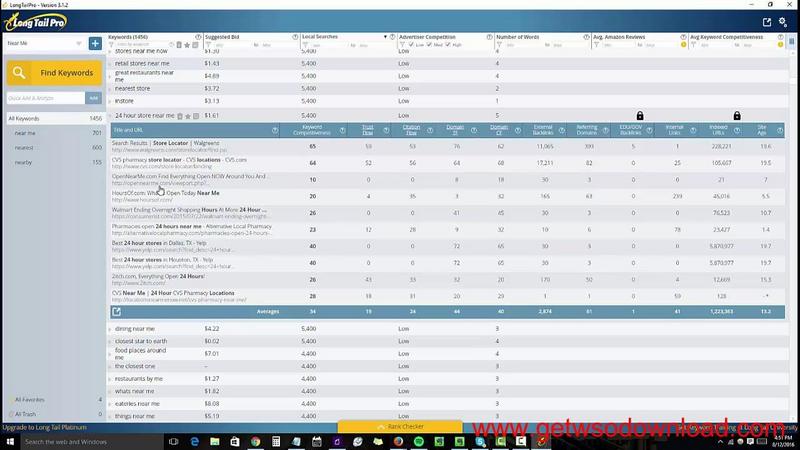This screenshot has width=800, height=450.
Task: Click the quick add keyword input field
Action: 45,98
